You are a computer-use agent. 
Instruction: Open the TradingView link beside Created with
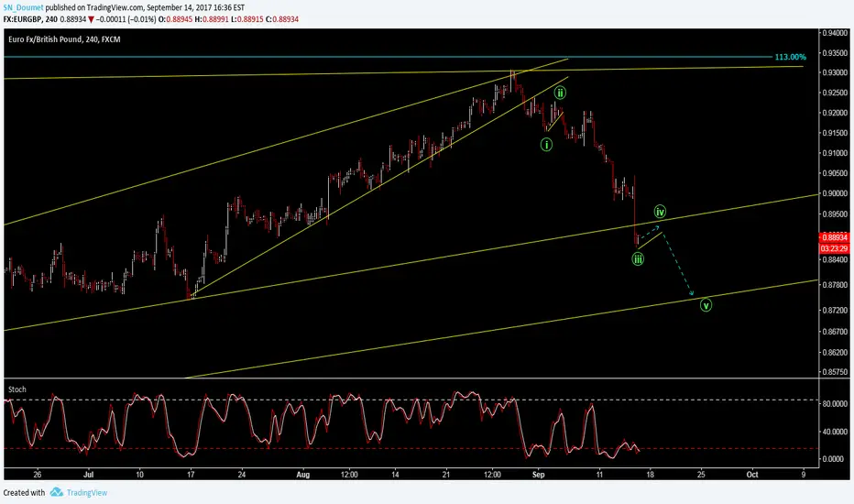(87, 493)
